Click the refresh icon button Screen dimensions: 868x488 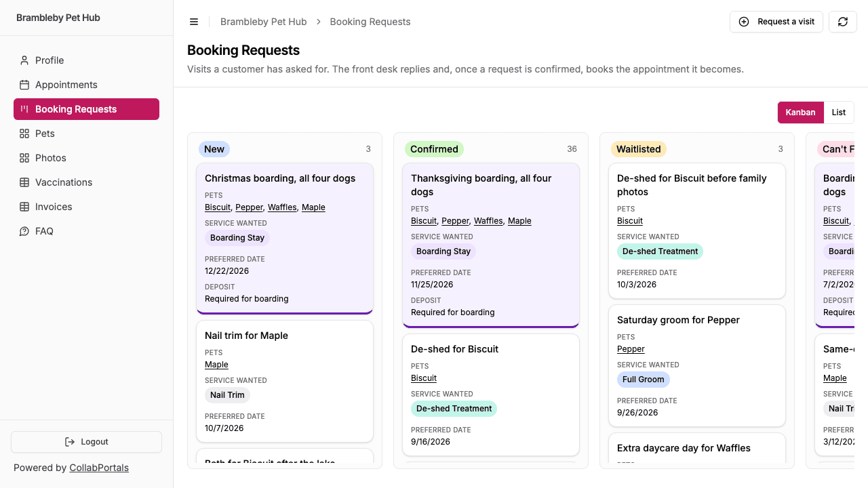[843, 22]
